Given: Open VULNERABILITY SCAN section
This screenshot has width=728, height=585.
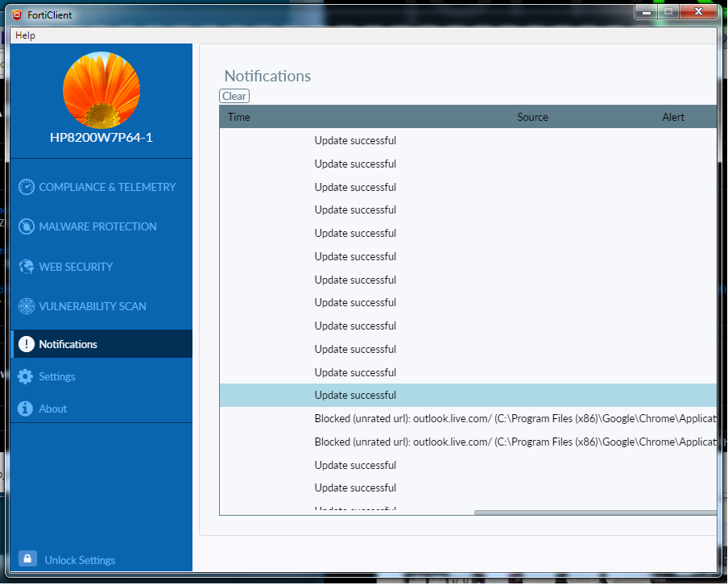Looking at the screenshot, I should tap(93, 307).
